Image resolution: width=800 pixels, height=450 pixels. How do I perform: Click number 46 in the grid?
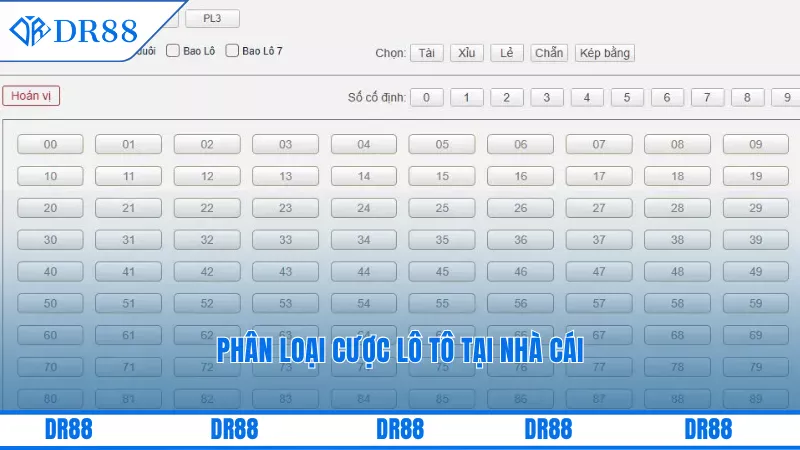(x=520, y=271)
